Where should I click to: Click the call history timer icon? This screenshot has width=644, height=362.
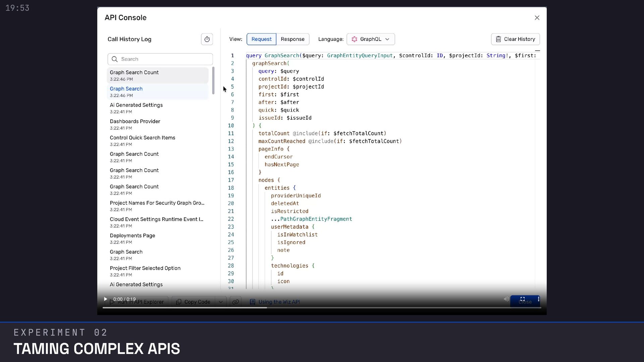[207, 39]
